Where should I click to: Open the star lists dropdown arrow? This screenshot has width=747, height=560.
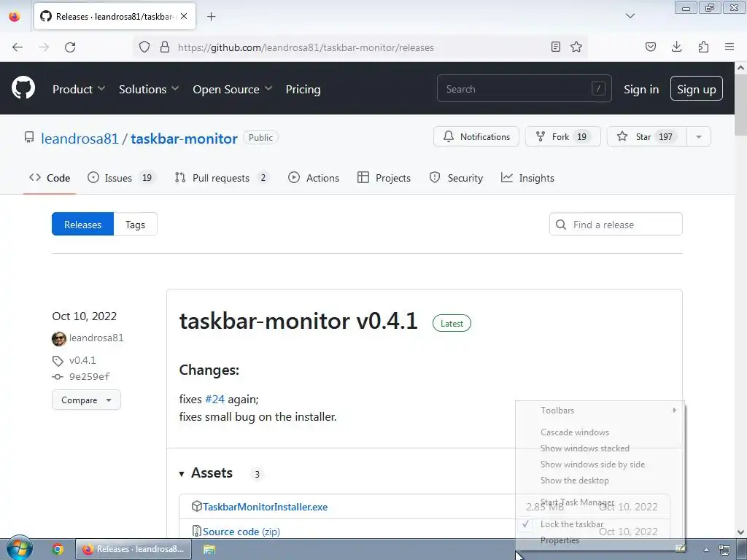coord(699,136)
